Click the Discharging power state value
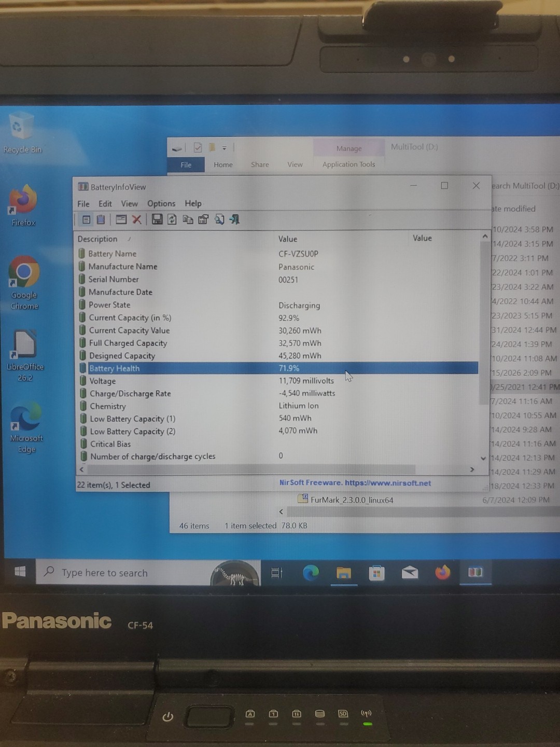 pos(299,306)
